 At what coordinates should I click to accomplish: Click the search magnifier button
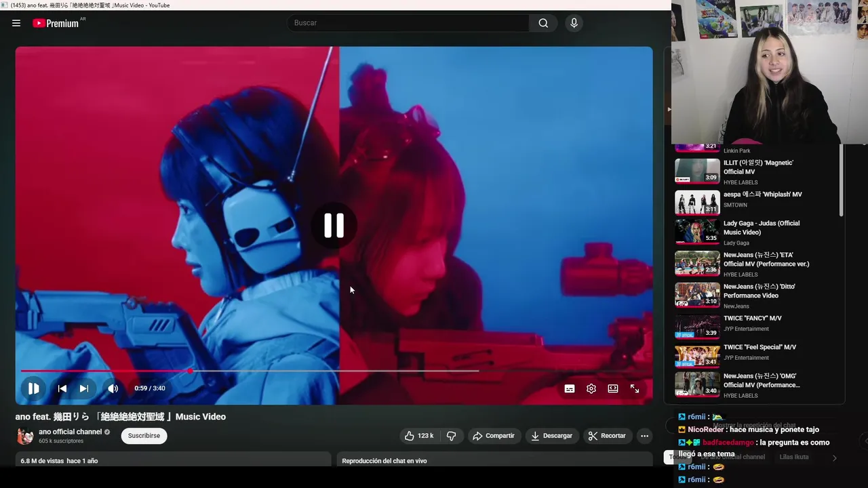pyautogui.click(x=543, y=23)
